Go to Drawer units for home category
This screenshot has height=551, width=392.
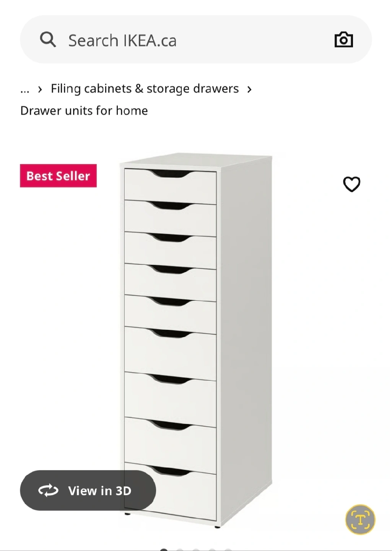tap(84, 111)
